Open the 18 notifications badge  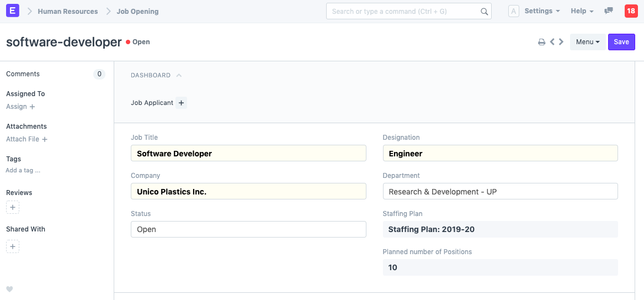pyautogui.click(x=631, y=11)
